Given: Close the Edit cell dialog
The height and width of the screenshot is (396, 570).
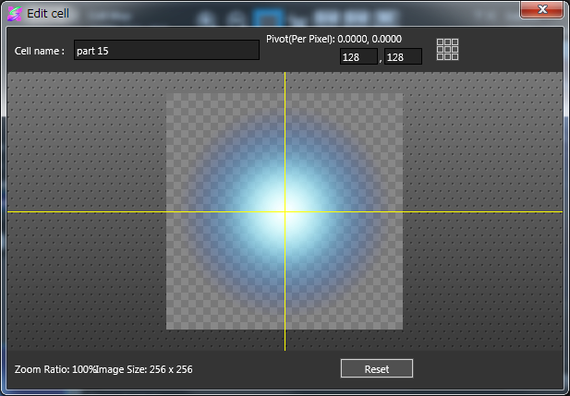Looking at the screenshot, I should point(542,9).
